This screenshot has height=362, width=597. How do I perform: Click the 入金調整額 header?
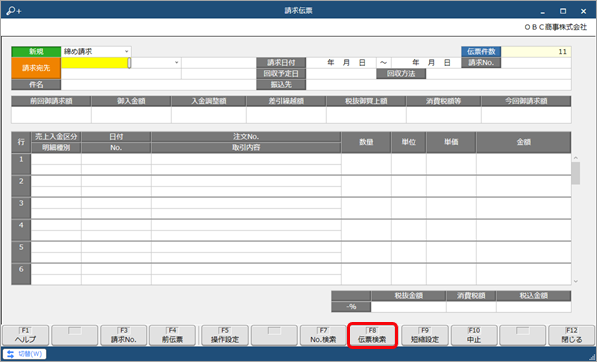[x=209, y=101]
